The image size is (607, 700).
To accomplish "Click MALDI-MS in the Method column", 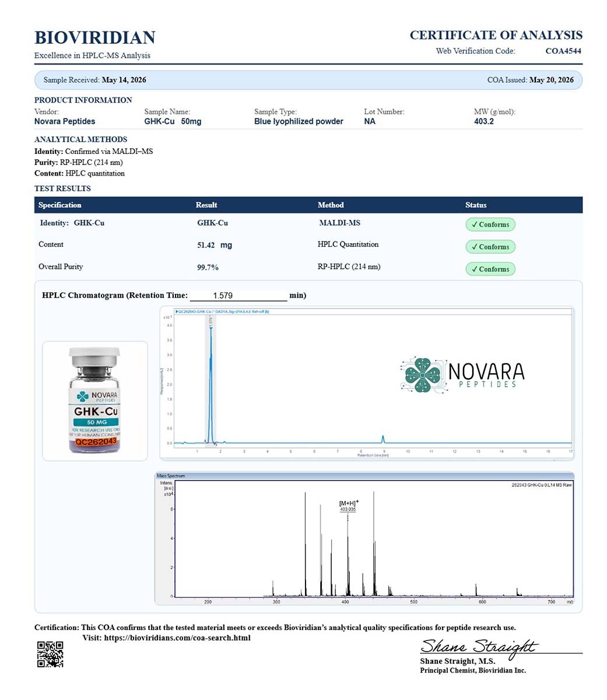I will pyautogui.click(x=340, y=223).
